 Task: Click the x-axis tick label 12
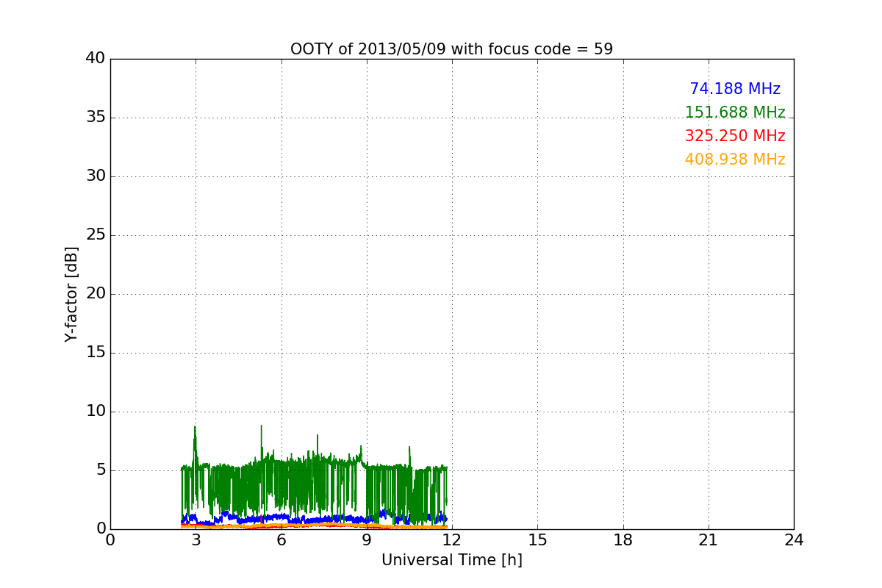tap(452, 540)
